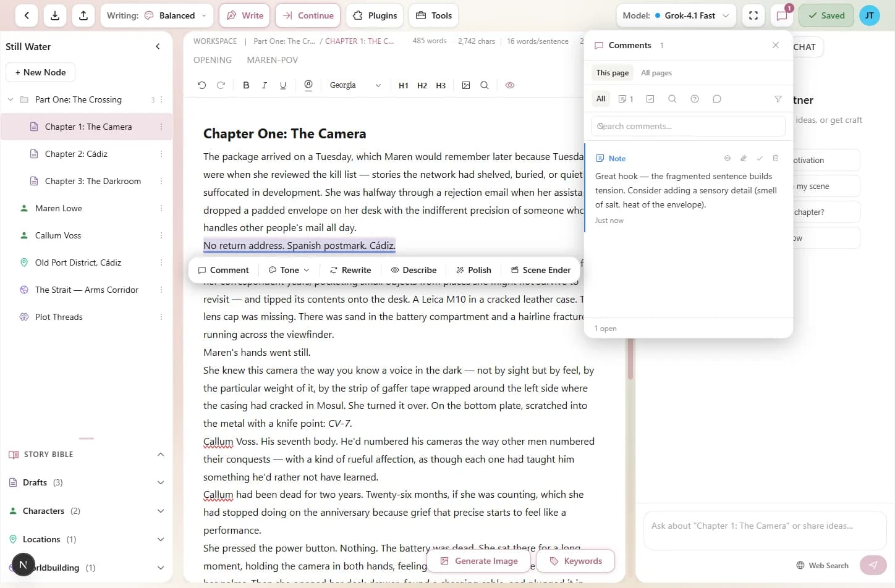Delete the Note comment
This screenshot has width=895, height=588.
coord(776,158)
